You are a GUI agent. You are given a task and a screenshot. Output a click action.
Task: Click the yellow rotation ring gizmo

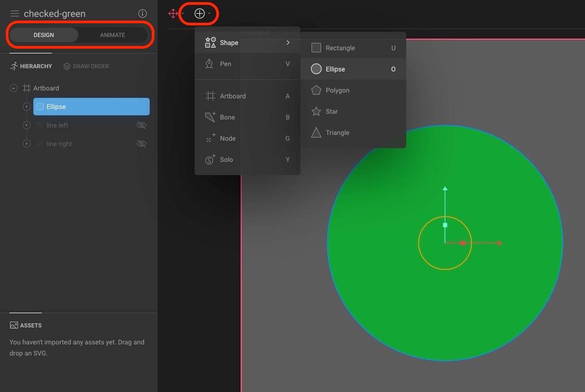(445, 243)
